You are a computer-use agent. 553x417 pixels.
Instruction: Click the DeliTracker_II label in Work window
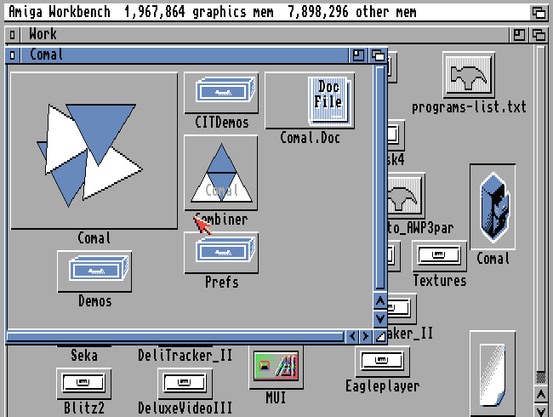click(x=185, y=355)
